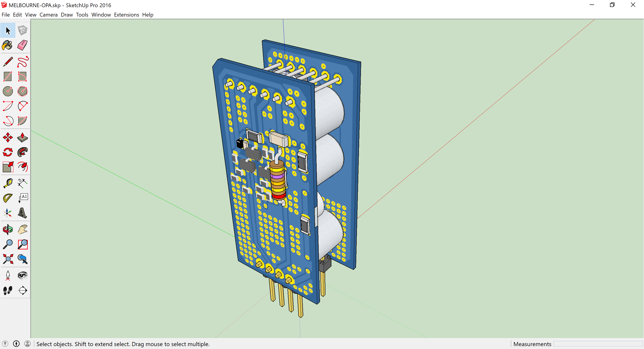Screen dimensions: 644x349
Task: Select the Rectangle tool
Action: point(8,77)
